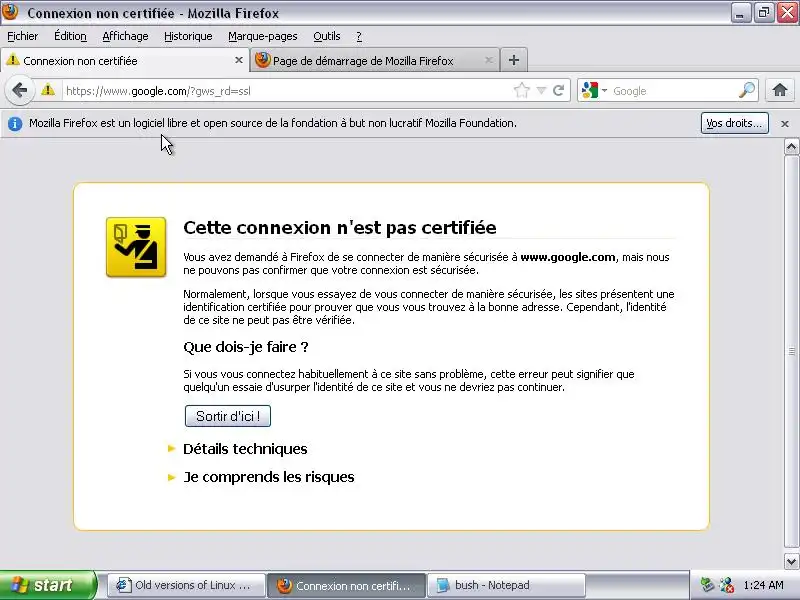
Task: Click the scrollbar down arrow
Action: click(791, 562)
